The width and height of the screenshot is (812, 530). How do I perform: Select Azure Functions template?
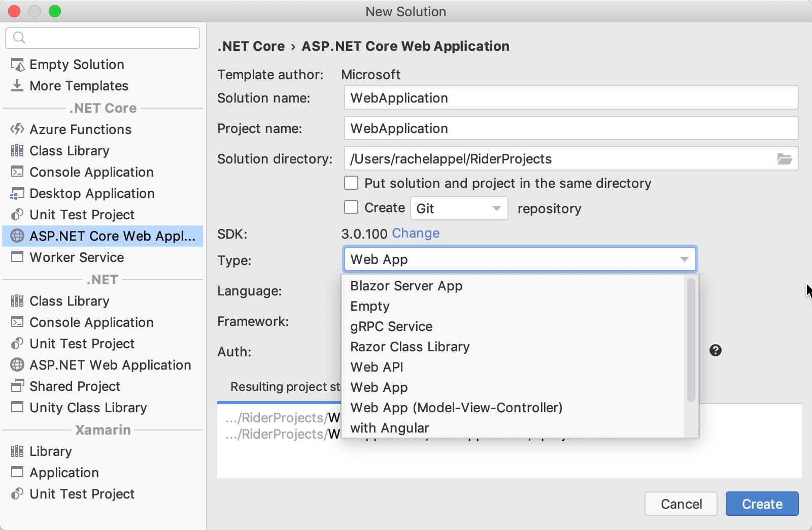point(103,129)
